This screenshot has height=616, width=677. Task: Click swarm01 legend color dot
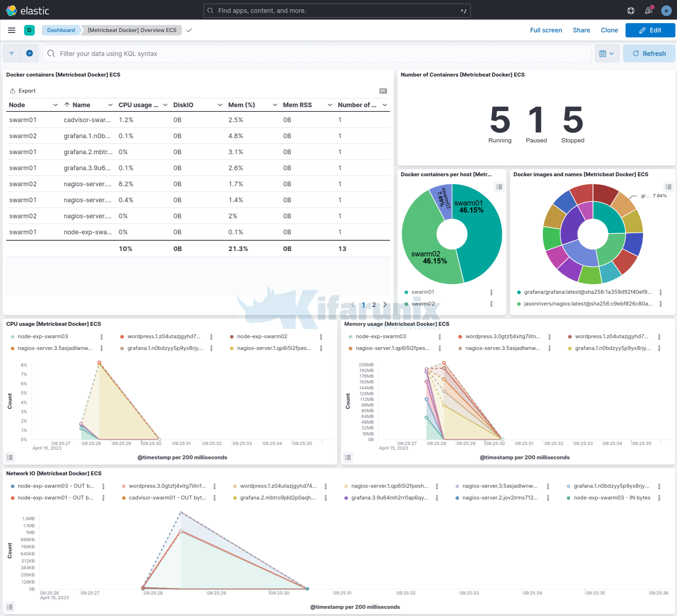tap(406, 292)
